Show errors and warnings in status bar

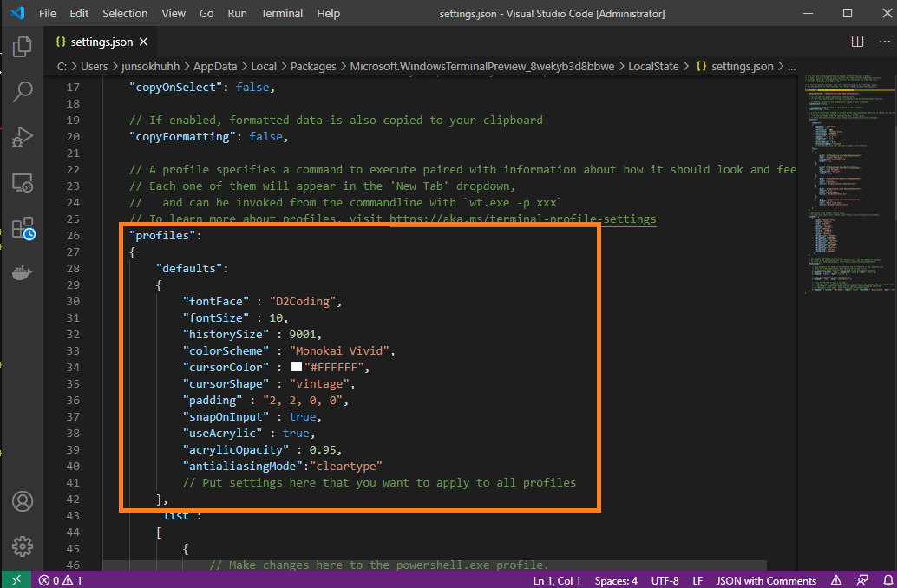60,580
